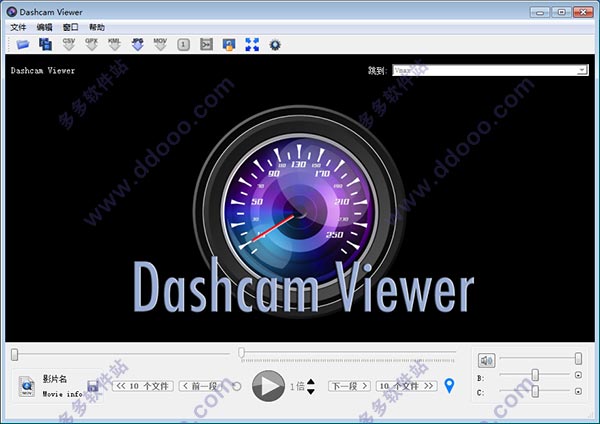
Task: Click the Movie info text
Action: coord(62,394)
